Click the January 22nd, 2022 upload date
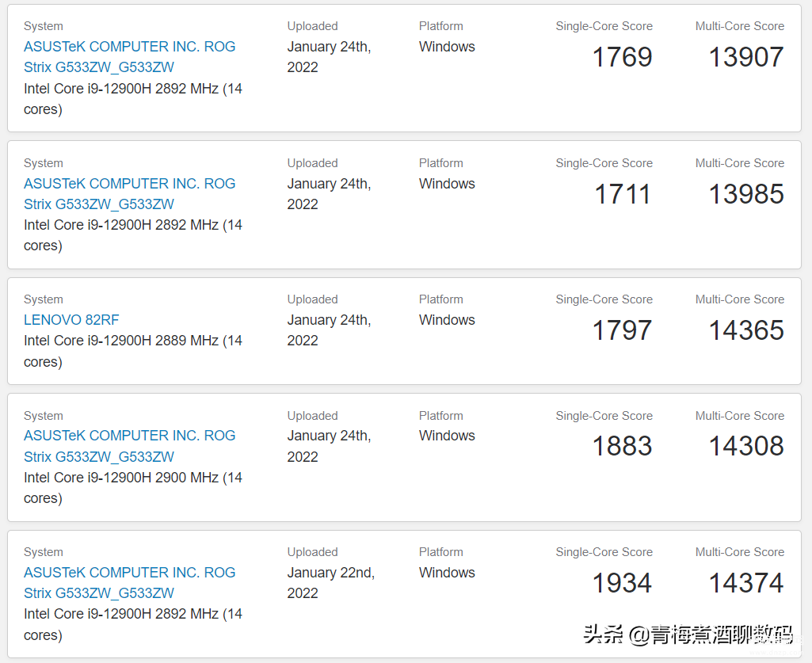 click(x=331, y=583)
